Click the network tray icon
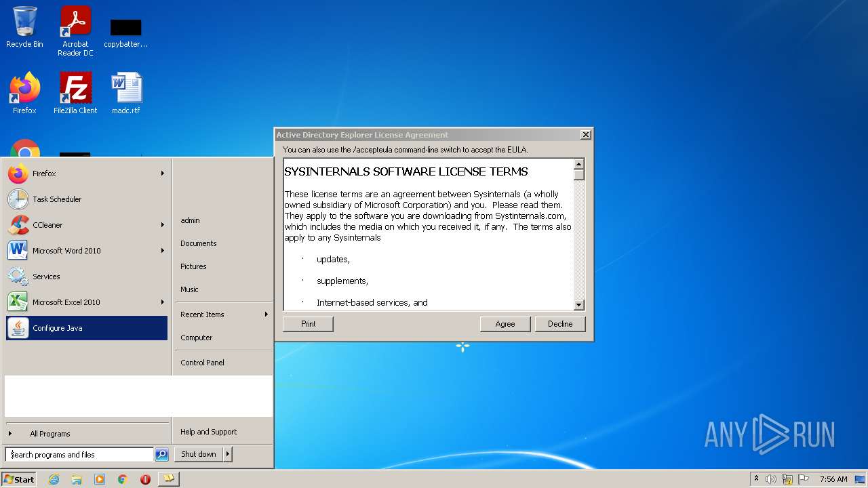 click(787, 479)
